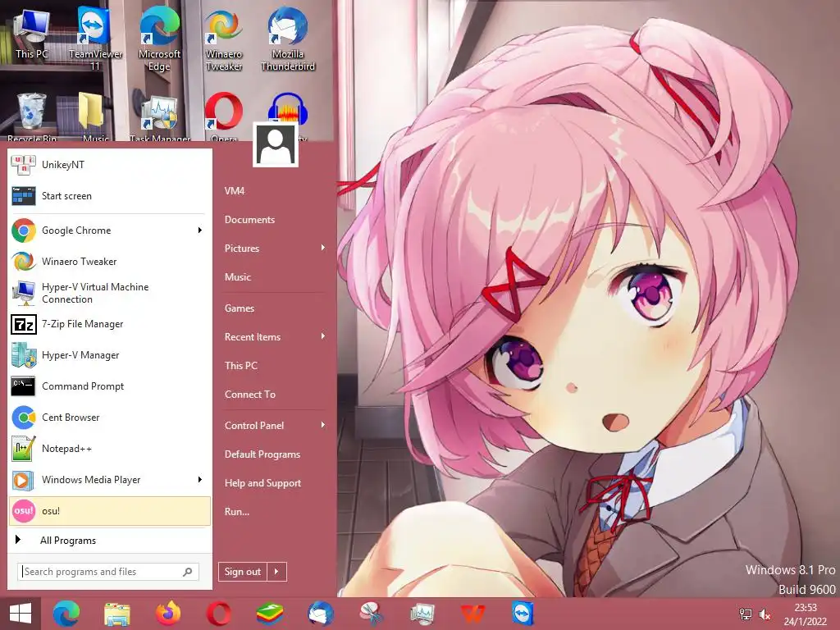Open Thunderbird from taskbar

321,614
